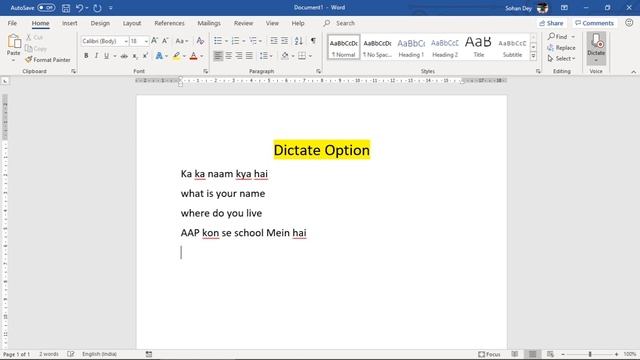
Task: Open the References tab
Action: pyautogui.click(x=169, y=23)
